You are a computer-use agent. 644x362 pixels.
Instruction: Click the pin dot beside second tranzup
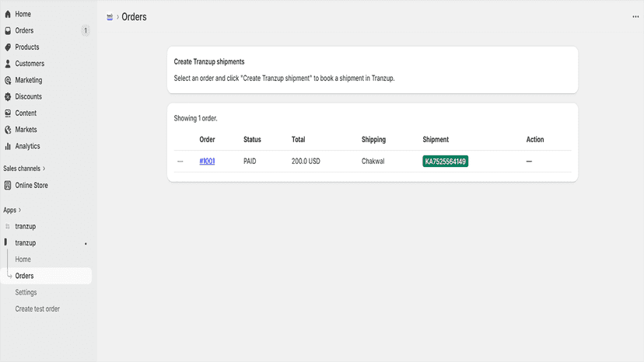pos(86,244)
